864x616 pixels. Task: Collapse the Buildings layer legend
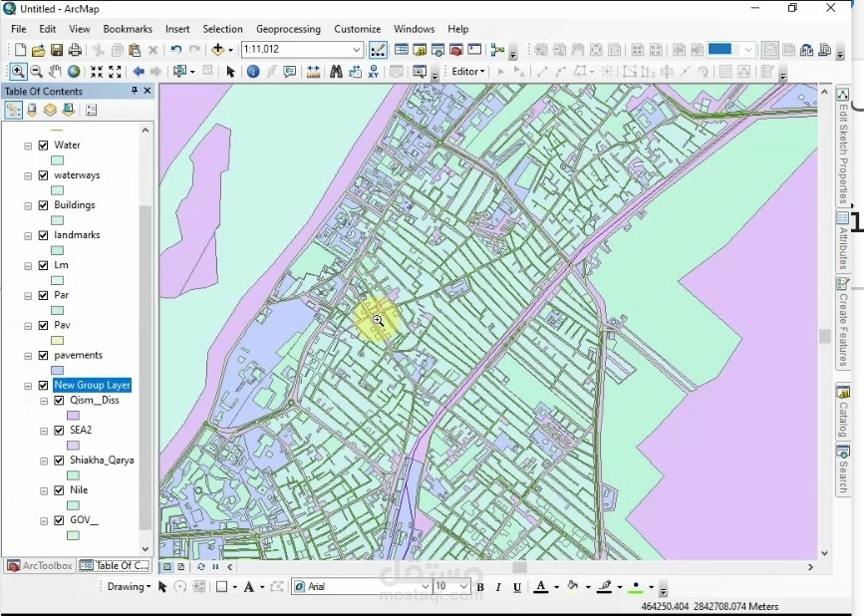(28, 206)
